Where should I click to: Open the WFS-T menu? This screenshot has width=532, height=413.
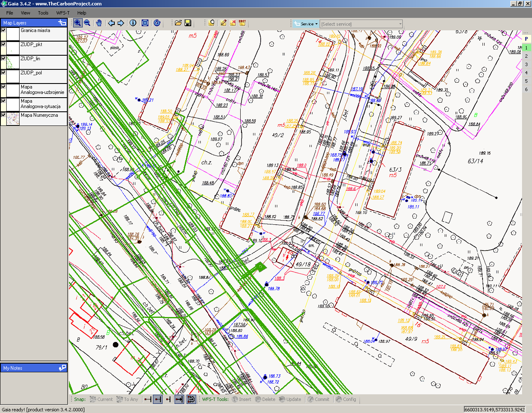tap(63, 13)
